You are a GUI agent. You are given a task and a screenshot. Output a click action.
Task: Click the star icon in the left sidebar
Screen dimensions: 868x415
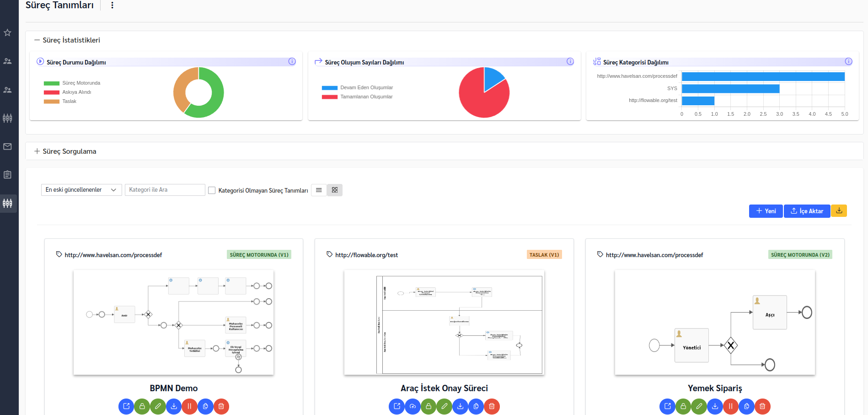(8, 32)
